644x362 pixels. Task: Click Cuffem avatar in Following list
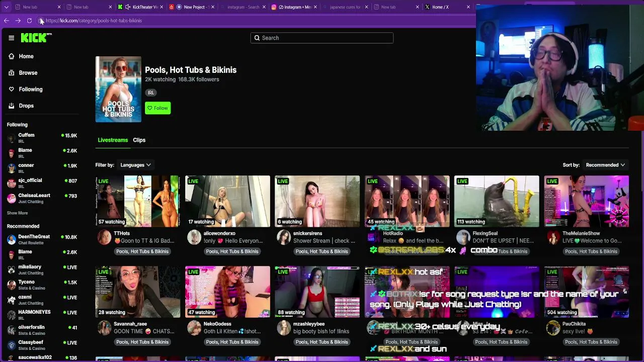click(11, 138)
